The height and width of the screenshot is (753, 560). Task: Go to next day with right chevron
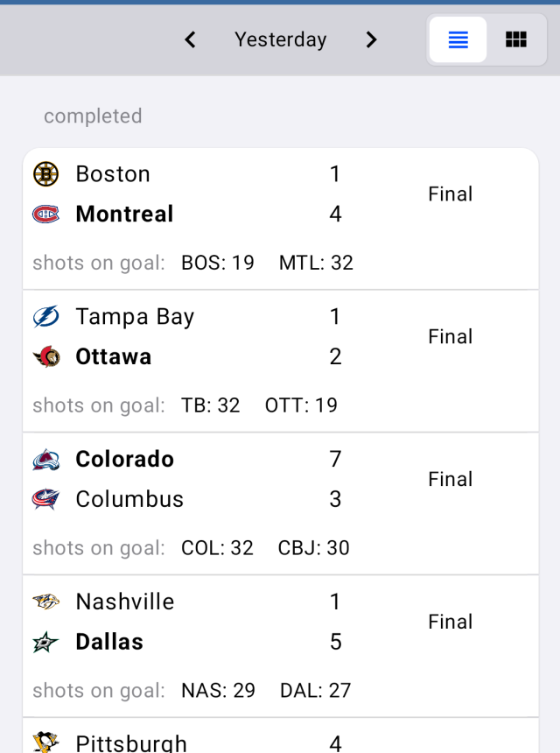371,40
